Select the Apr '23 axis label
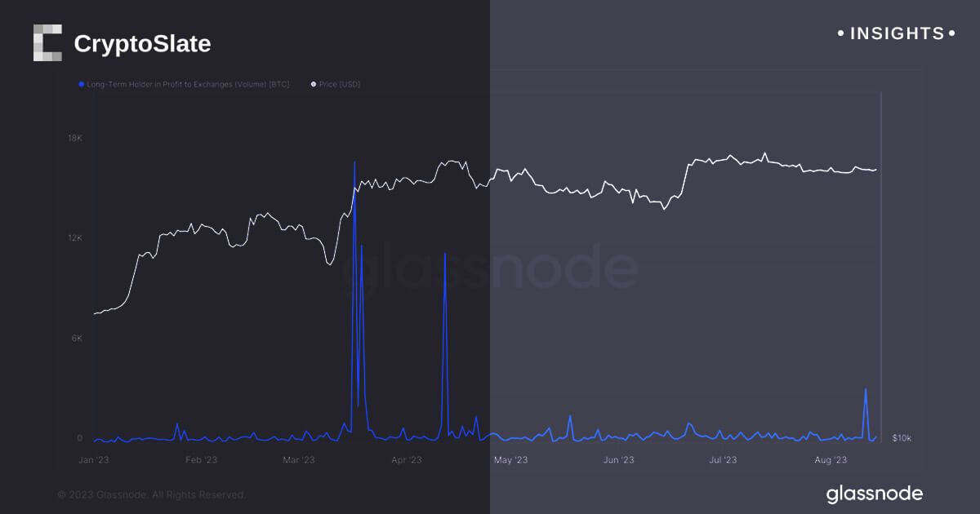This screenshot has width=980, height=514. tap(406, 460)
